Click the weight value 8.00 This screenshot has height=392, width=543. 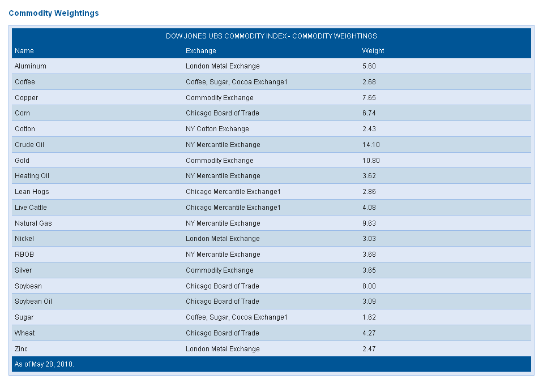(x=369, y=286)
